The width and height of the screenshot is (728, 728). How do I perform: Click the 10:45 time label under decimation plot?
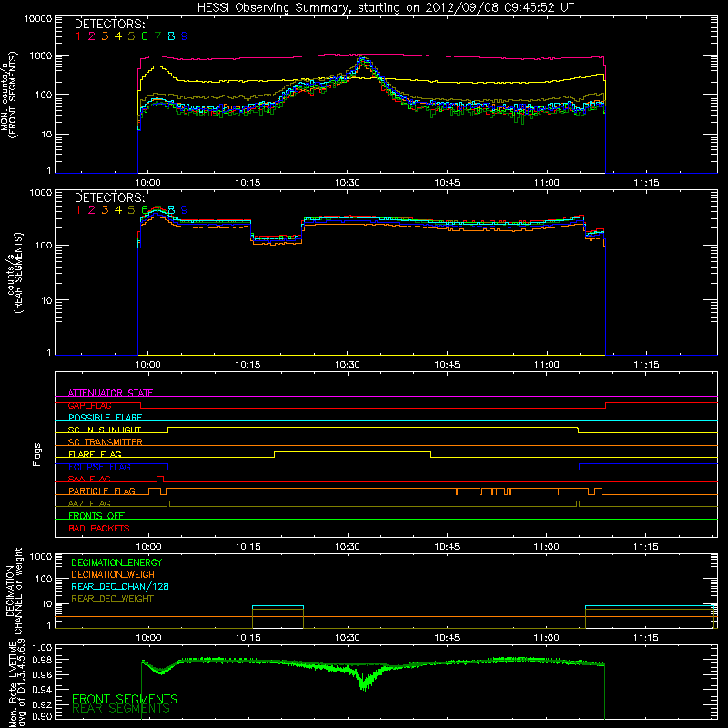coord(447,638)
